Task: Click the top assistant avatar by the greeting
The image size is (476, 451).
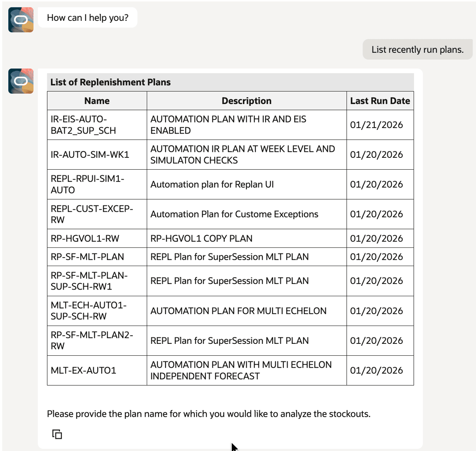Action: click(20, 20)
